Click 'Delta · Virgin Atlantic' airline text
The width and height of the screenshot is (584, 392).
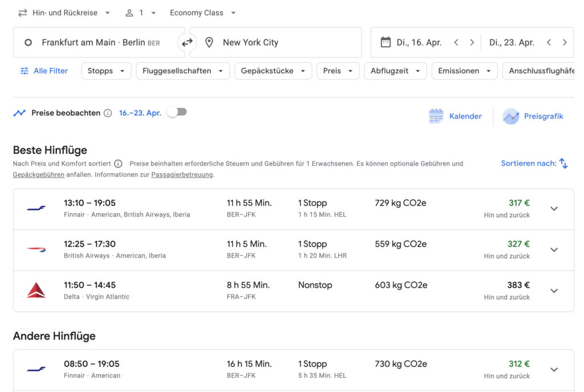[x=96, y=296]
